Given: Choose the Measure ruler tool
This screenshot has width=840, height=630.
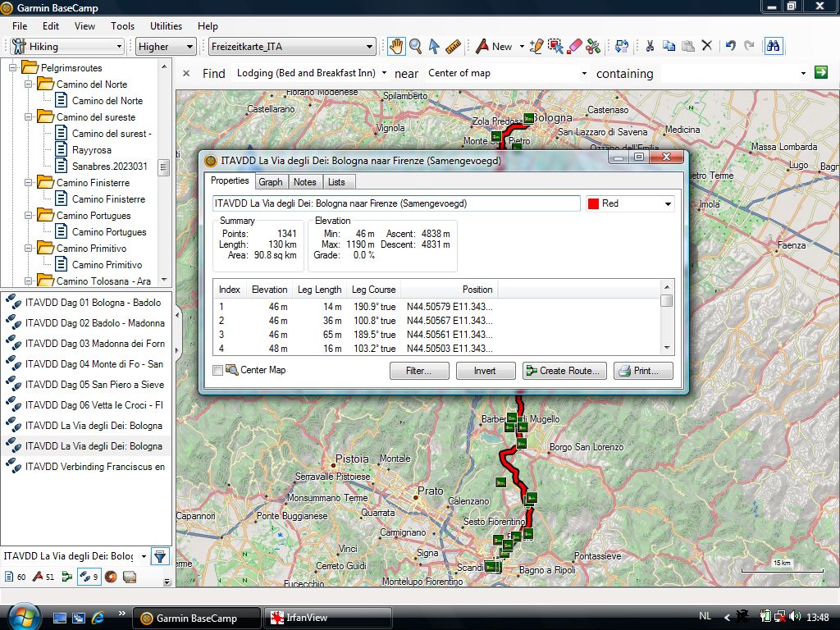Looking at the screenshot, I should tap(453, 47).
